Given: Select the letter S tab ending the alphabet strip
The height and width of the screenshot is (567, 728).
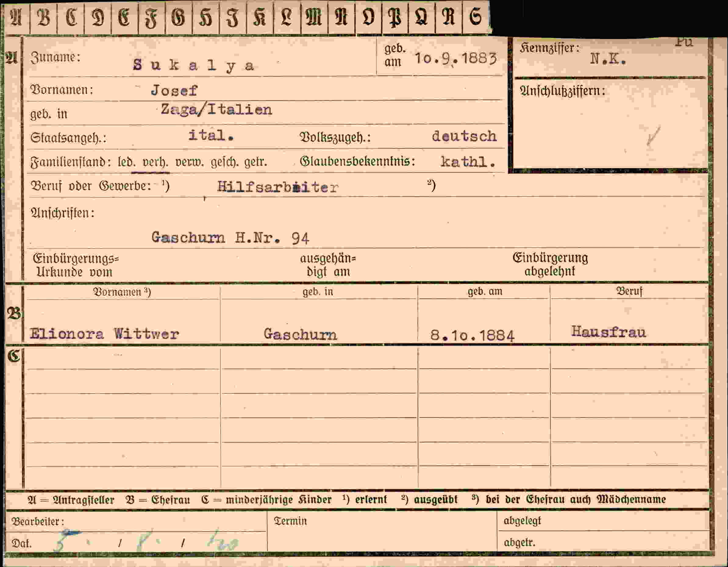Looking at the screenshot, I should tap(476, 17).
